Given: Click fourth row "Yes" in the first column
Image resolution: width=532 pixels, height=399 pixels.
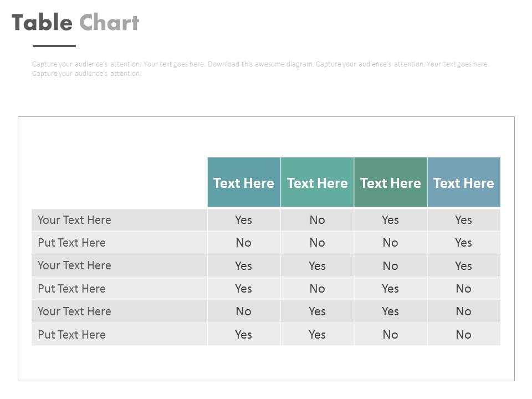Looking at the screenshot, I should pyautogui.click(x=244, y=288).
